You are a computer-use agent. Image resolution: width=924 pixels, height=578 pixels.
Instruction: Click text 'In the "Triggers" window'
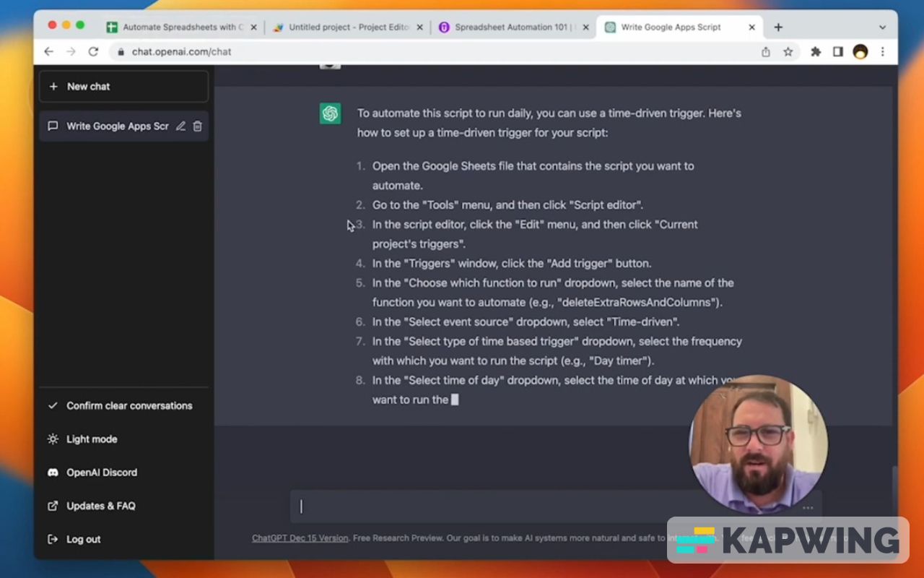[x=432, y=264]
